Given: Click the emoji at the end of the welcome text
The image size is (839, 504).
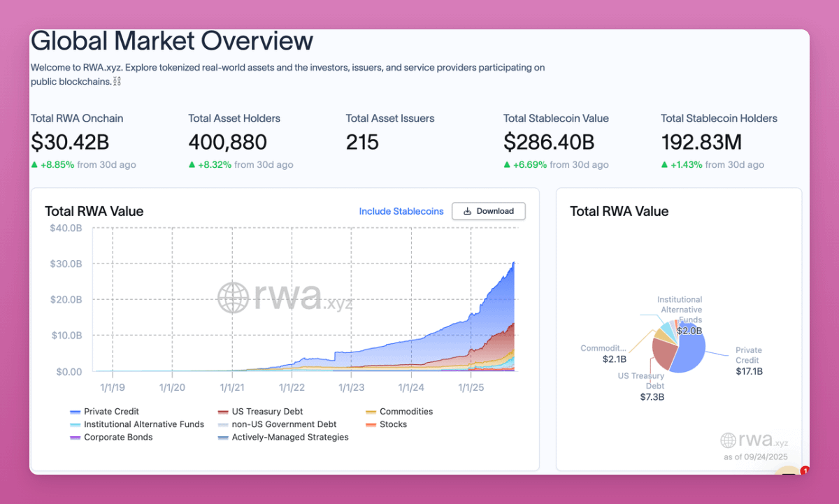Looking at the screenshot, I should [x=116, y=81].
